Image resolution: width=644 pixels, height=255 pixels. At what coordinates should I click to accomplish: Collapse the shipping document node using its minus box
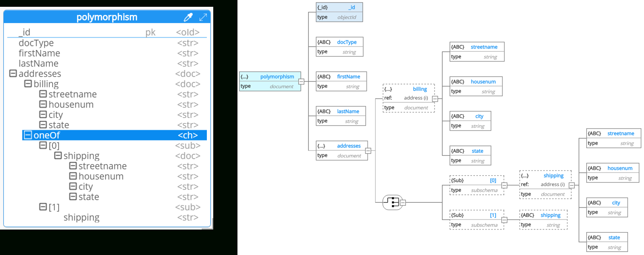click(572, 185)
